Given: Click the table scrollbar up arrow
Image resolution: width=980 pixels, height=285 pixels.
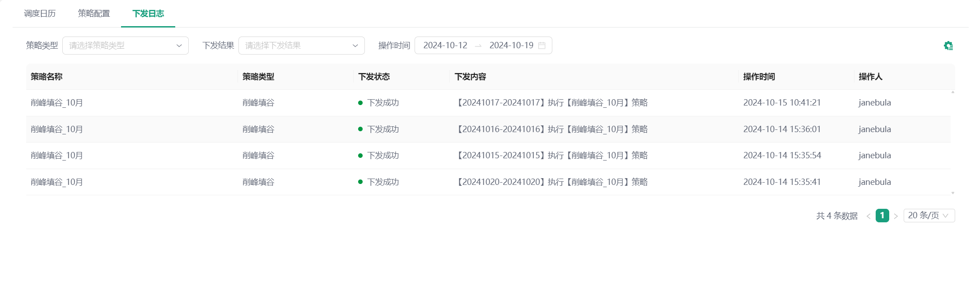Looking at the screenshot, I should [953, 92].
